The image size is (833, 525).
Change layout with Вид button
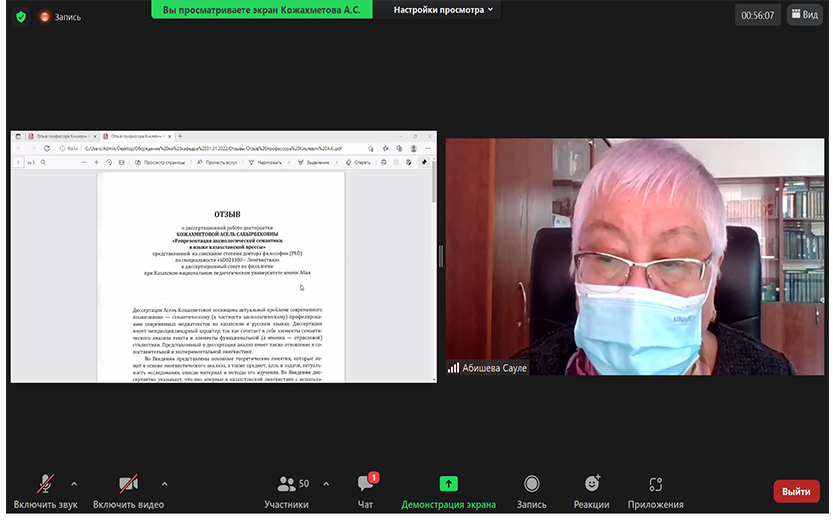tap(804, 15)
